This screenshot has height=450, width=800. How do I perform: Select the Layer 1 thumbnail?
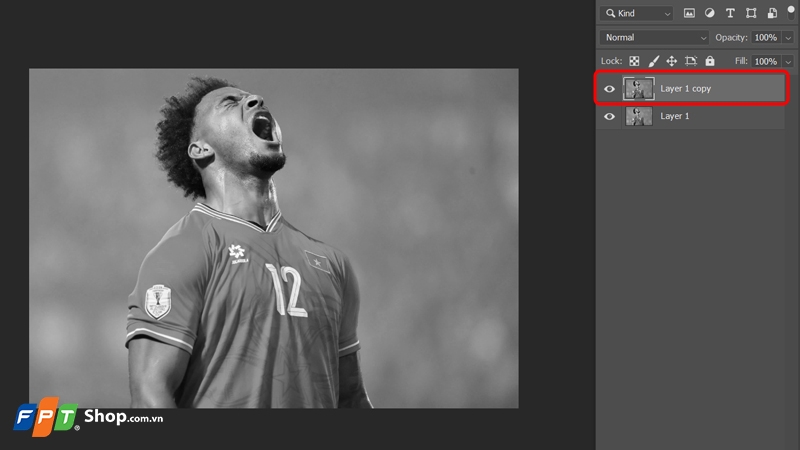click(x=639, y=116)
